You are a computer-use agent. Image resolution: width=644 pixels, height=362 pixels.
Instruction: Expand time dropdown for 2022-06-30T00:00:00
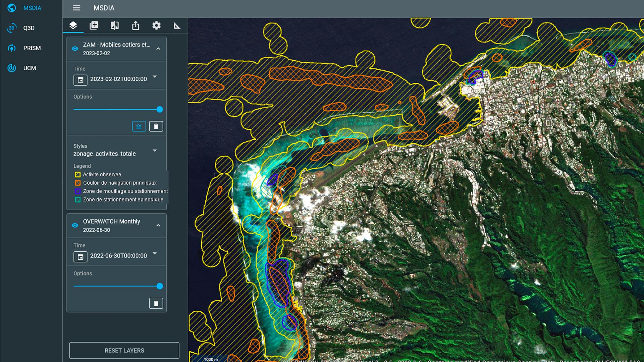click(155, 253)
